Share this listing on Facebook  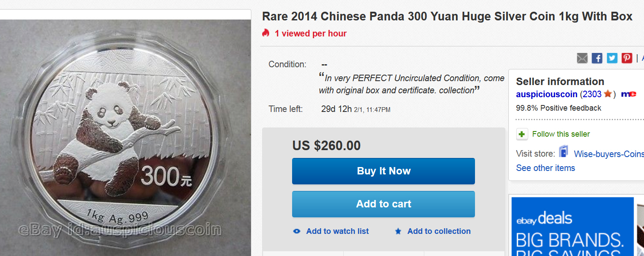tap(597, 58)
